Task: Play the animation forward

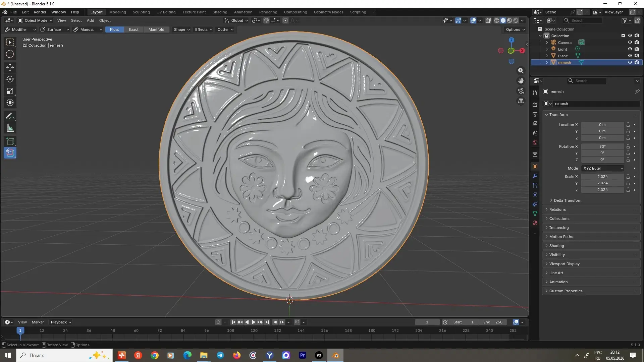Action: (254, 322)
